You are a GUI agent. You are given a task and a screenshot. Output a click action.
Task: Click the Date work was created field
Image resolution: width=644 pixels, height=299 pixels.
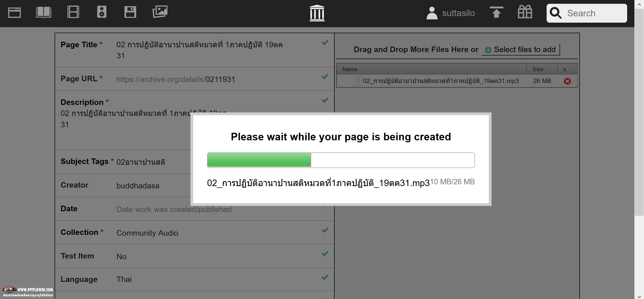174,209
